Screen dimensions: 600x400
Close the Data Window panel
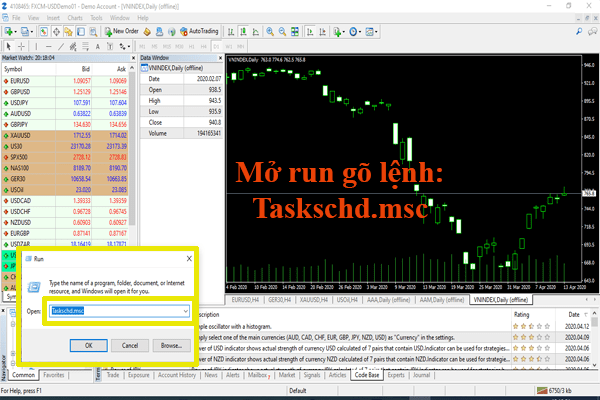220,58
